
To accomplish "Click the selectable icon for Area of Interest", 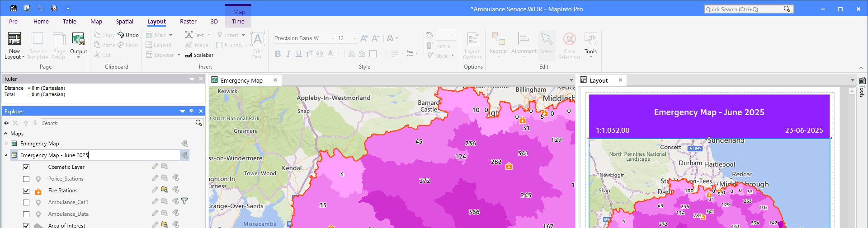I will coord(164,225).
